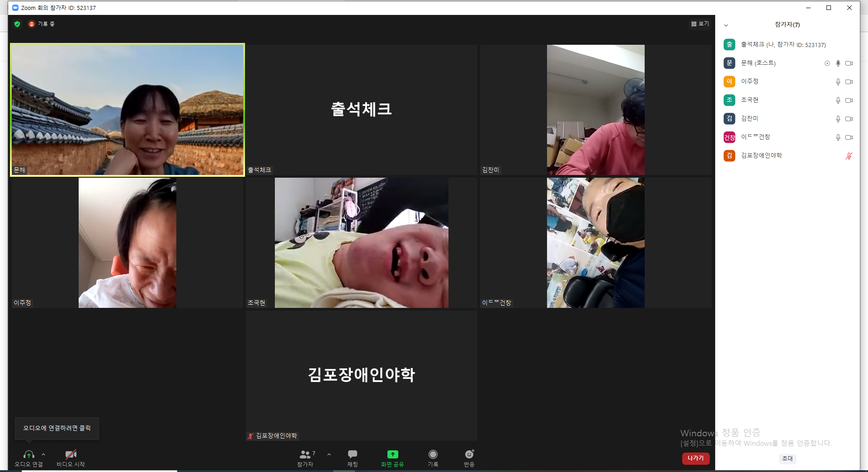Select the 김포장애인야학 blank tile
The image size is (868, 472).
[362, 375]
